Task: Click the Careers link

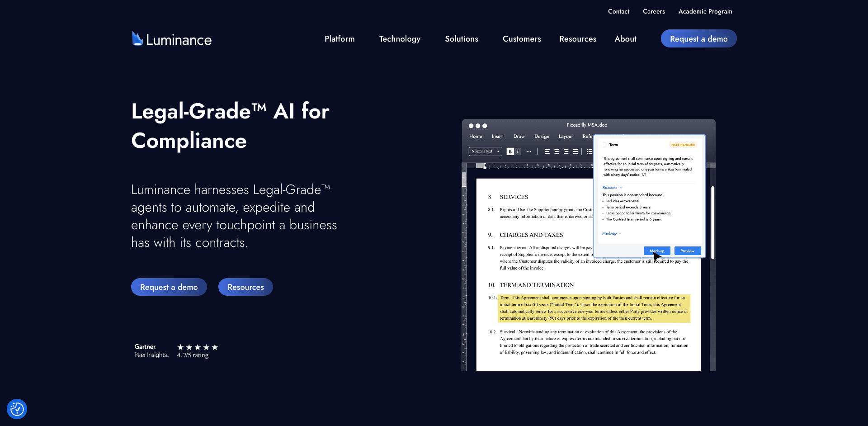Action: (654, 11)
